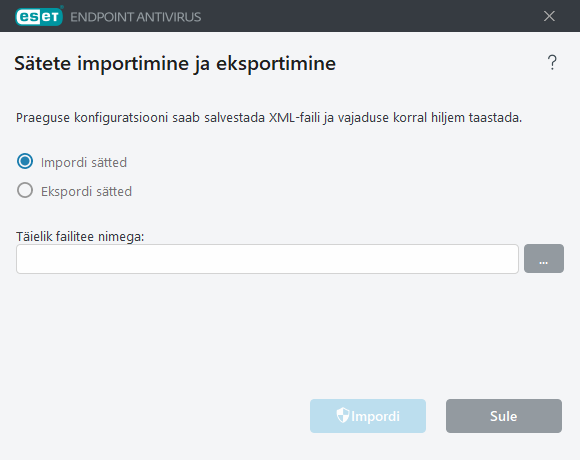The width and height of the screenshot is (580, 460).
Task: Click the 'Täielik failitee nimega' input field
Action: pyautogui.click(x=267, y=259)
